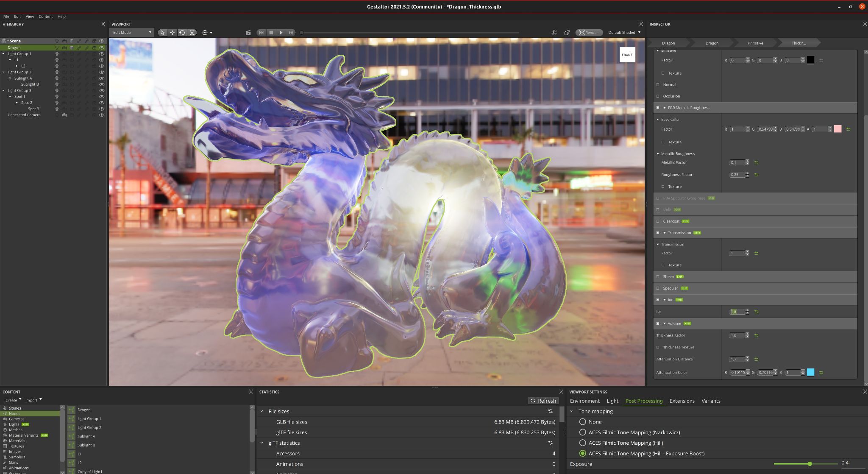This screenshot has width=868, height=474.
Task: Switch to the Extensions tab
Action: pyautogui.click(x=682, y=401)
